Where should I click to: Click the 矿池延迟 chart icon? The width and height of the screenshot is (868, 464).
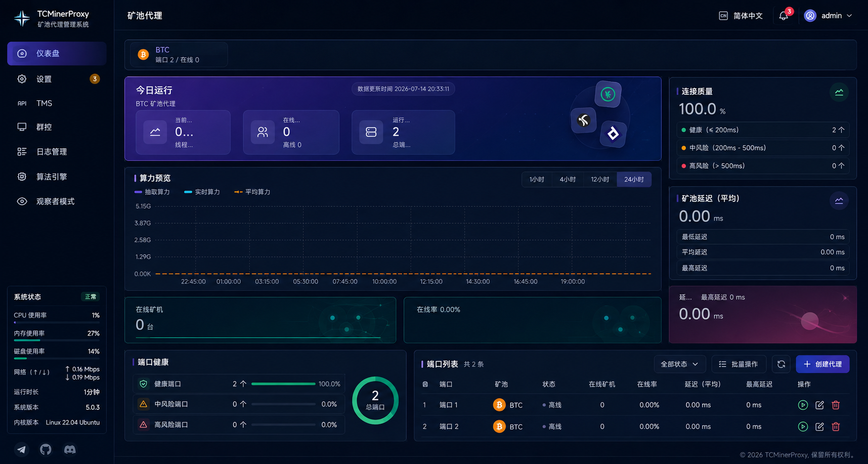tap(839, 200)
